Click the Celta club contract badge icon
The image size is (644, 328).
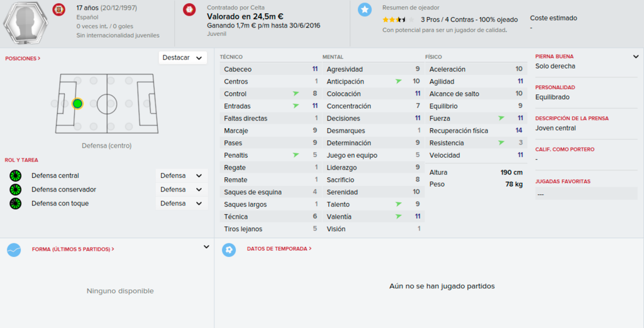click(189, 9)
